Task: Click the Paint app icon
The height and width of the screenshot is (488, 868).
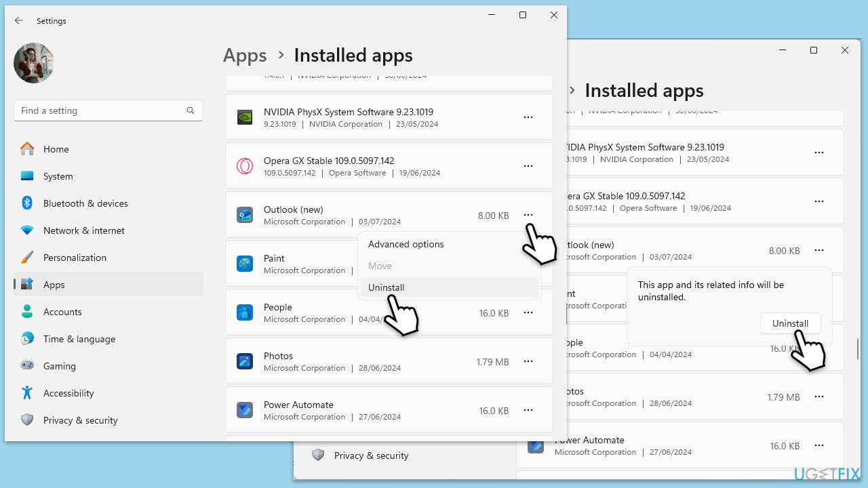Action: pos(245,264)
